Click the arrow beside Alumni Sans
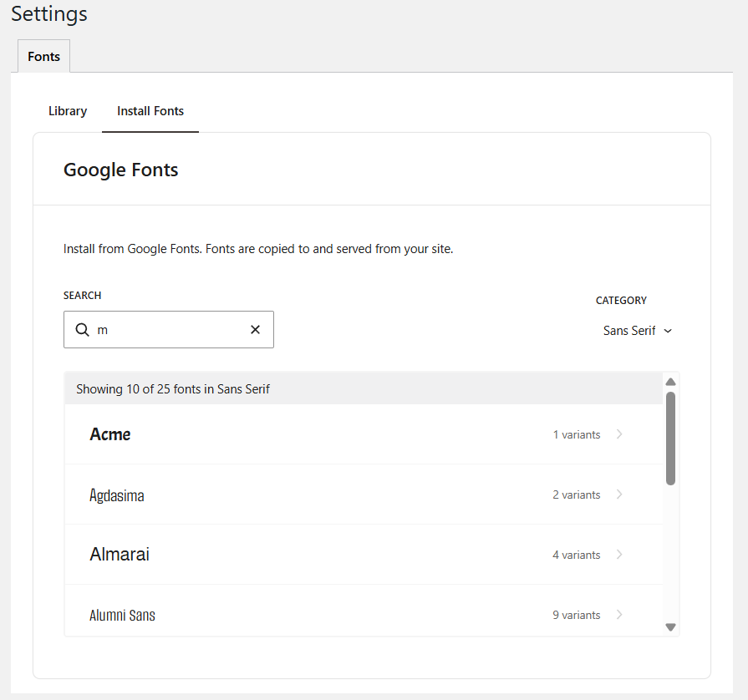This screenshot has width=748, height=700. [x=618, y=615]
